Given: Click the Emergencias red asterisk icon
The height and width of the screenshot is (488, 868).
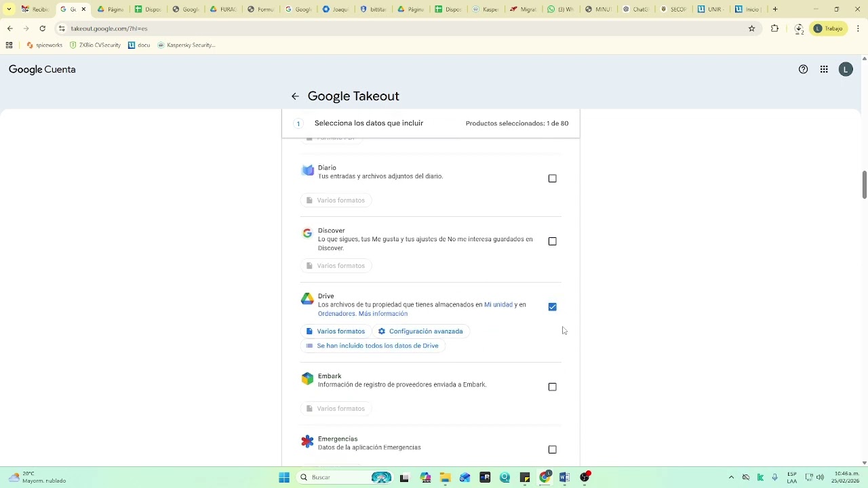Looking at the screenshot, I should (x=308, y=442).
